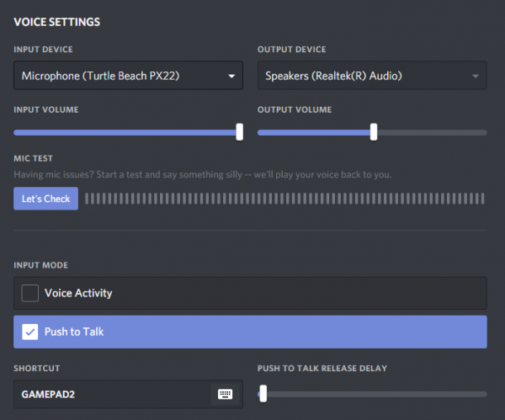
Task: Uncheck the Push to Talk checkbox
Action: [30, 332]
